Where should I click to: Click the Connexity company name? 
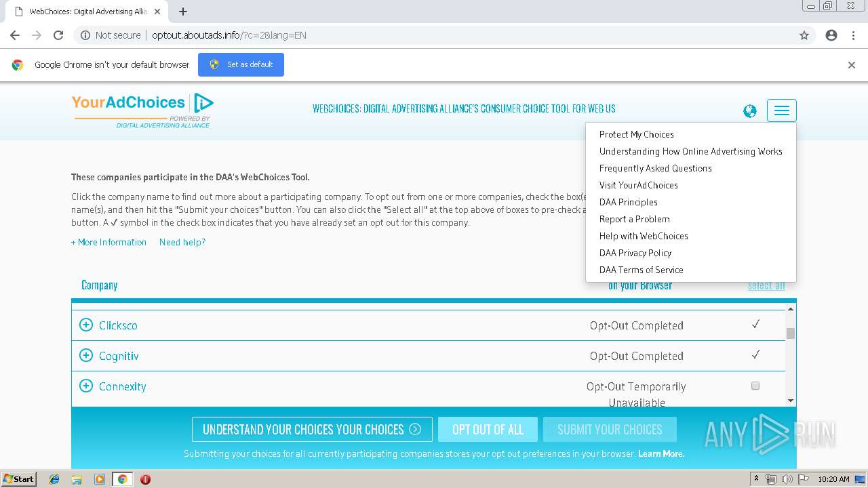(x=122, y=386)
